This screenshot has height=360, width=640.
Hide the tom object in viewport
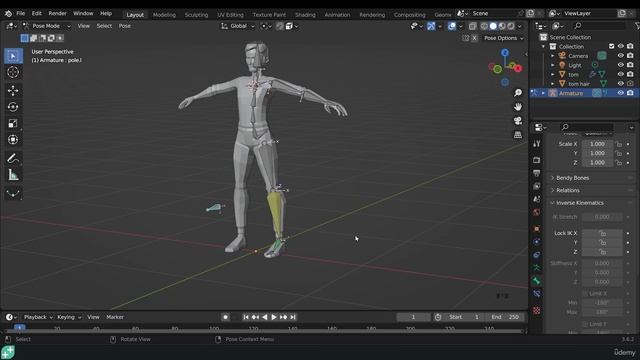[620, 74]
